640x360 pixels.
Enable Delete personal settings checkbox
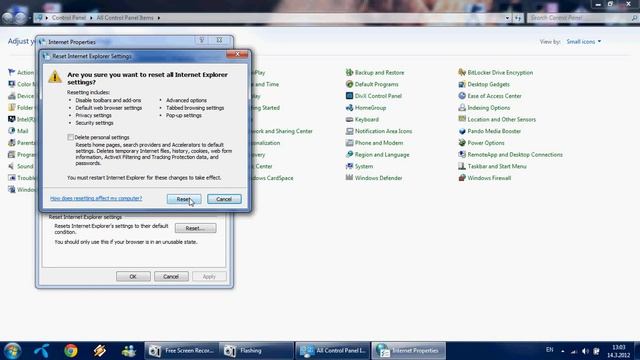click(x=71, y=137)
